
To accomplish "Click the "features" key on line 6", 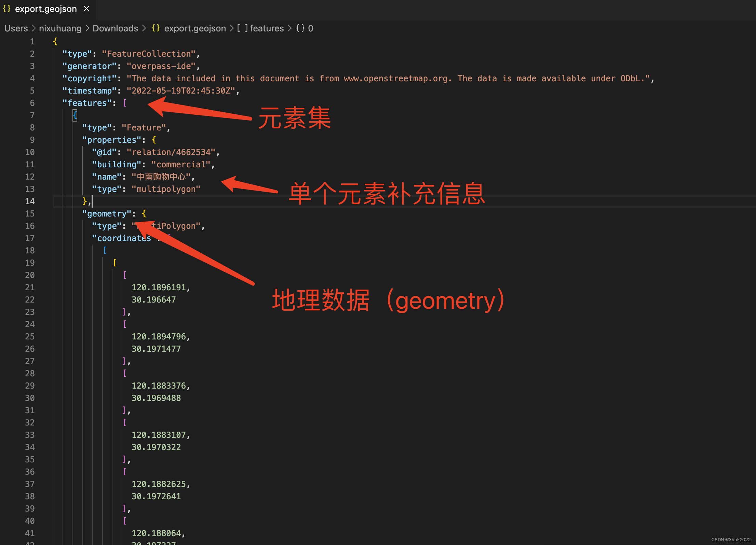I will pyautogui.click(x=87, y=103).
